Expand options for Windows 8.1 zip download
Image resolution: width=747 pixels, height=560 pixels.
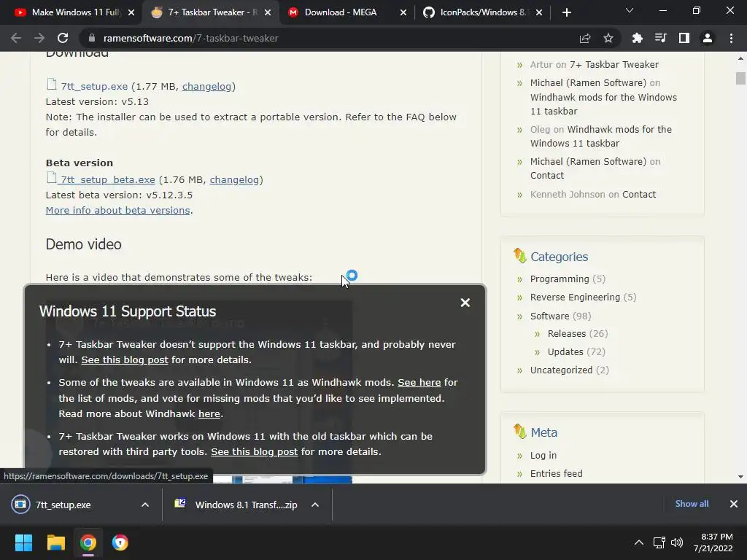click(x=315, y=505)
